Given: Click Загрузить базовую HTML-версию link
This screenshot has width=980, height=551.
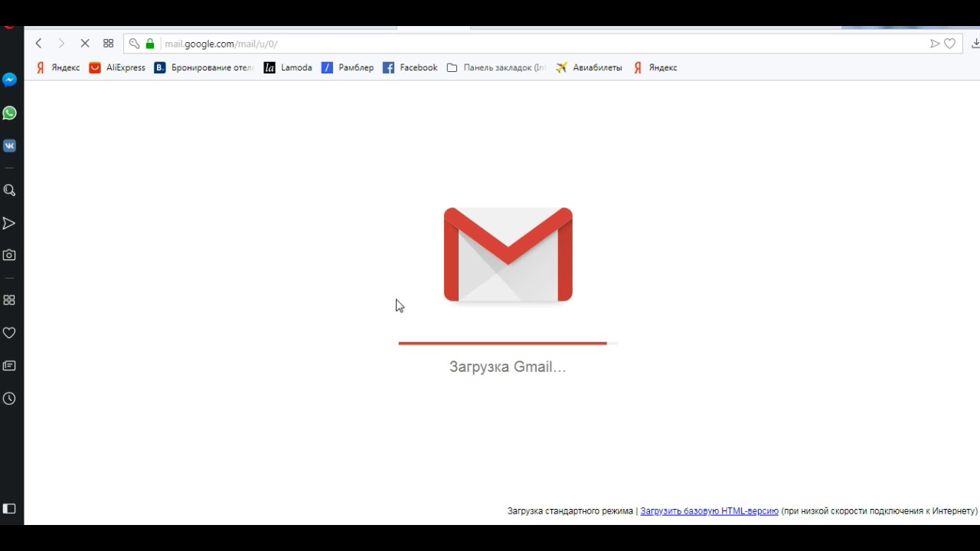Looking at the screenshot, I should click(x=709, y=510).
